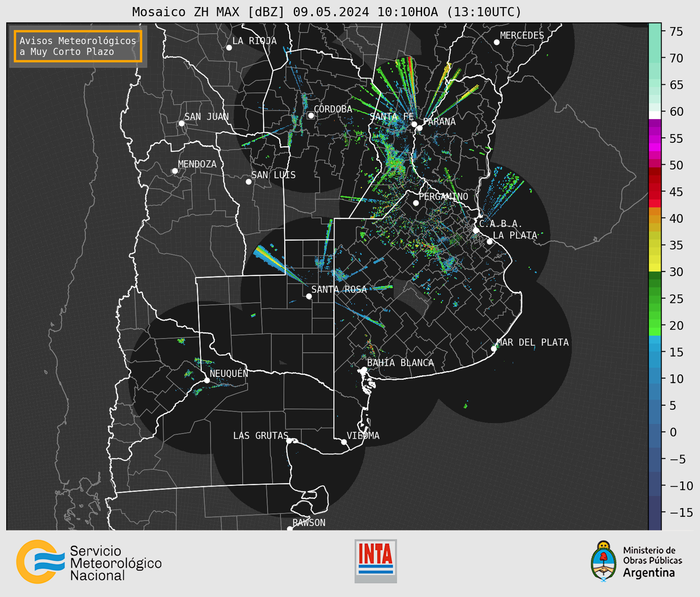Click the red 45 dBZ color band
Image resolution: width=700 pixels, height=597 pixels.
(655, 192)
